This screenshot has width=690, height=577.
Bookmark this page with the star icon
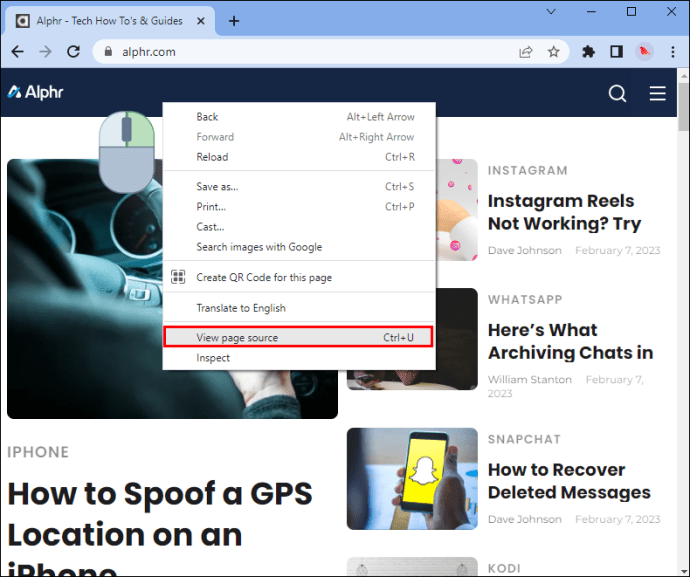(553, 52)
